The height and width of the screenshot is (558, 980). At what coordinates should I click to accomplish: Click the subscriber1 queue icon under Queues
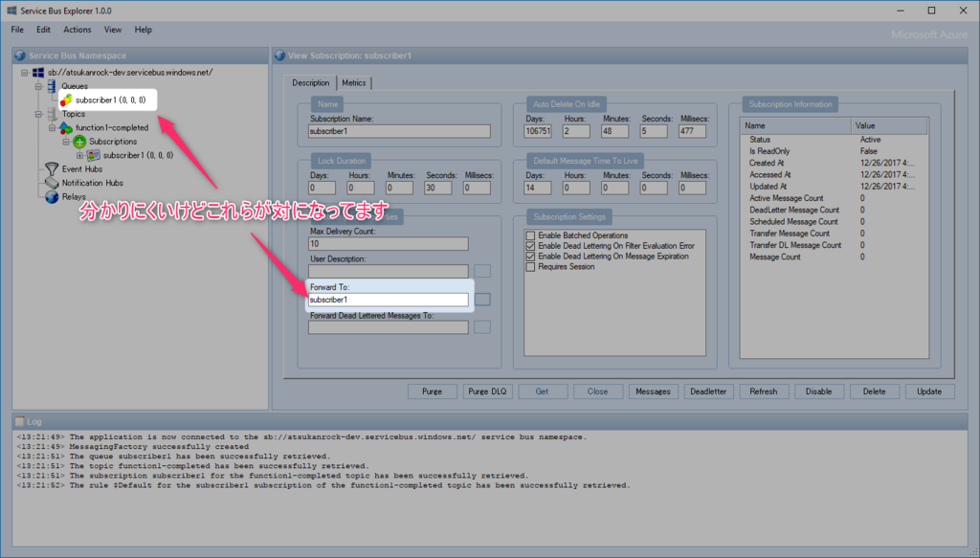[66, 100]
